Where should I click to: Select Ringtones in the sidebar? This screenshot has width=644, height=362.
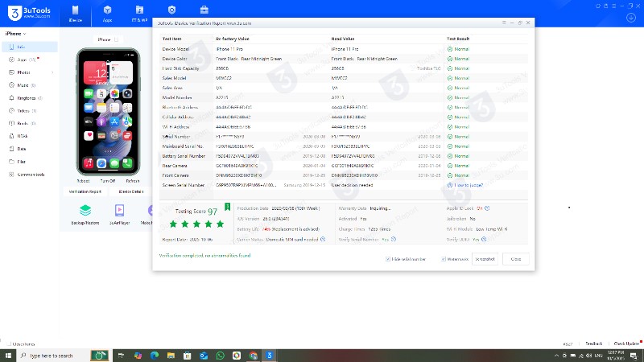(28, 97)
